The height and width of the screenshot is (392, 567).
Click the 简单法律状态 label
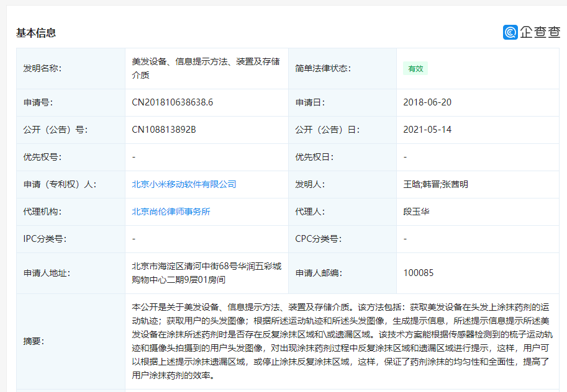click(322, 69)
